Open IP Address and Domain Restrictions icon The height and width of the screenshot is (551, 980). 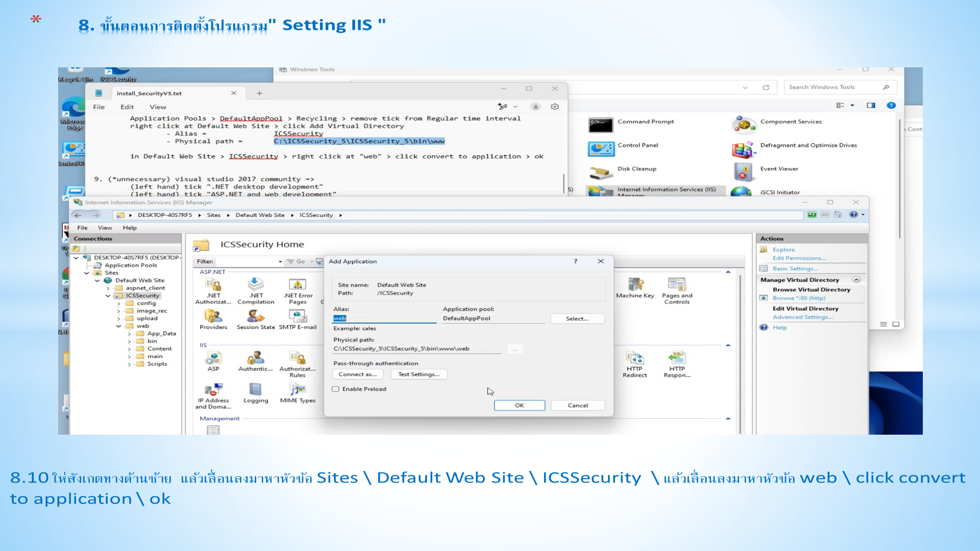(213, 396)
